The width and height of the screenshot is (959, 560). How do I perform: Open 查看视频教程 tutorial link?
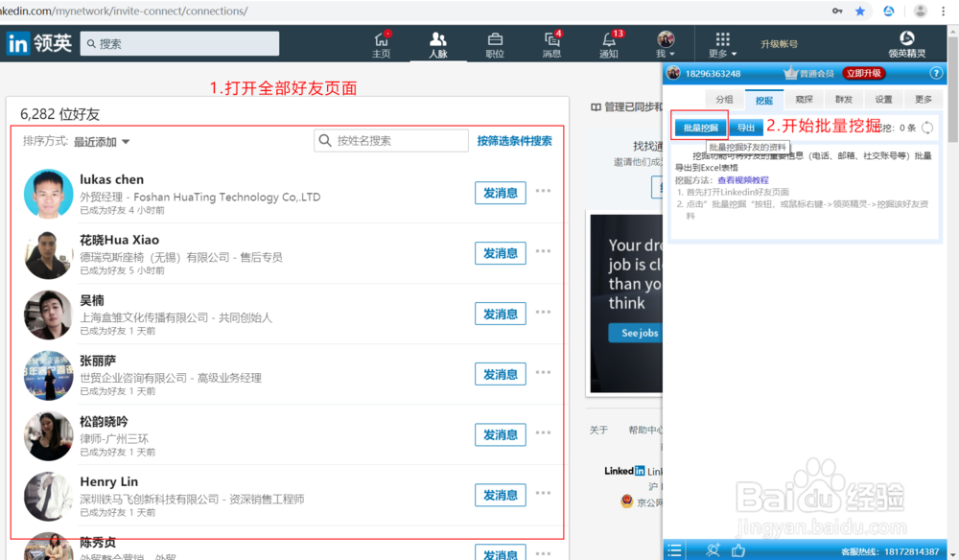point(742,180)
